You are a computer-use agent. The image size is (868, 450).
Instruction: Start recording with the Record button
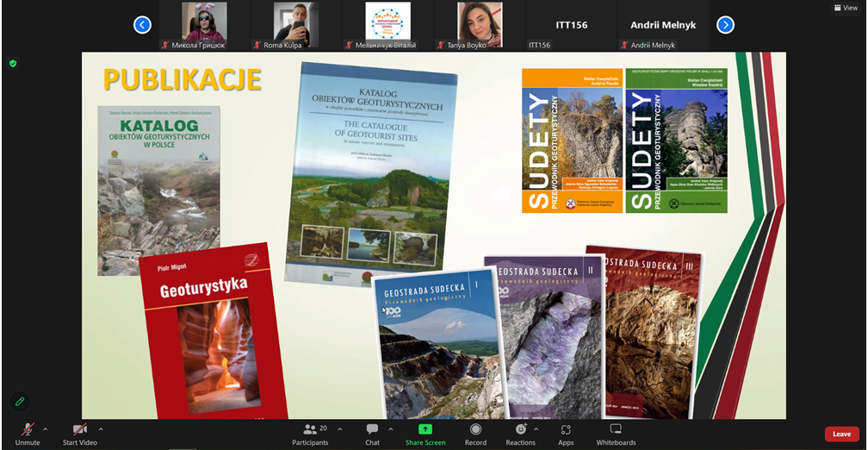[475, 433]
